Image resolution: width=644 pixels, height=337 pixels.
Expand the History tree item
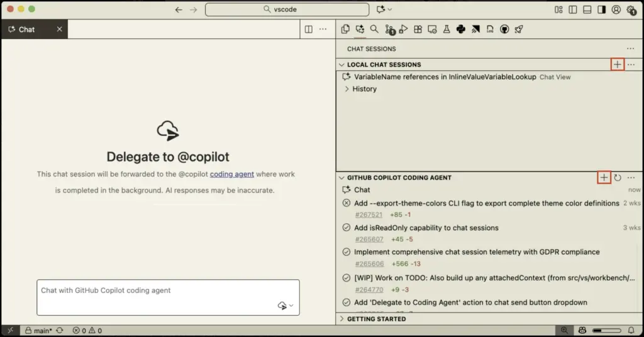pos(347,89)
